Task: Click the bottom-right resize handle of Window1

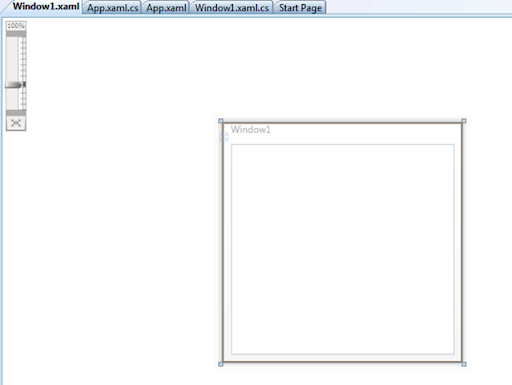Action: click(464, 364)
